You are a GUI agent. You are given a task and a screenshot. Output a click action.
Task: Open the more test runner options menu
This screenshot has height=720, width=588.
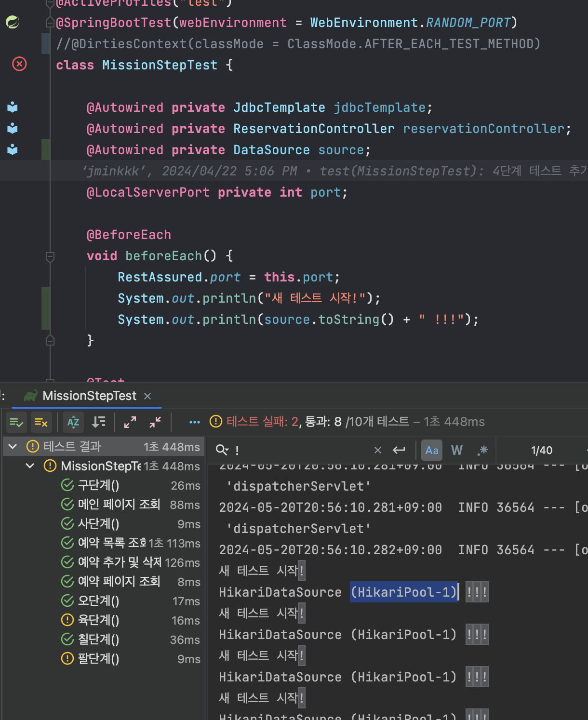pyautogui.click(x=195, y=422)
